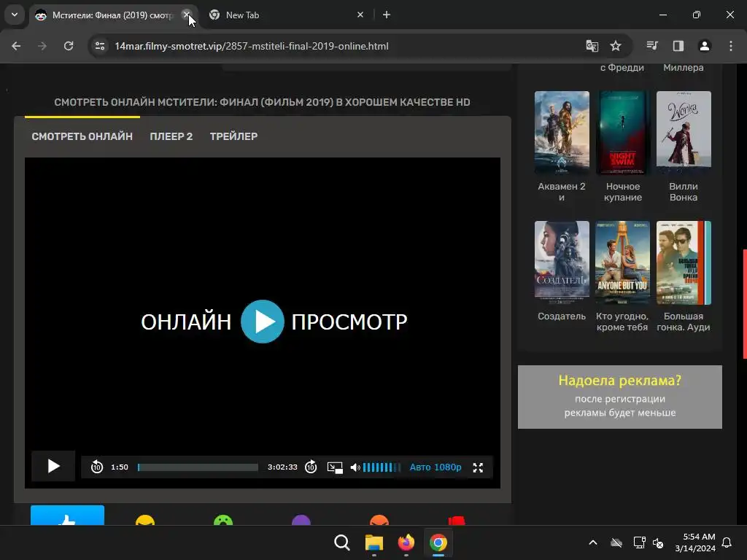The height and width of the screenshot is (560, 747).
Task: Open Windows taskbar search
Action: 342,542
